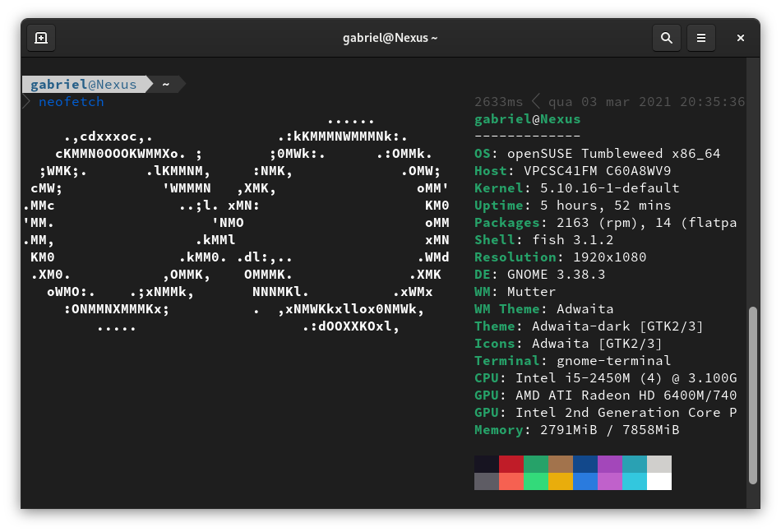This screenshot has height=532, width=781.
Task: Click the salmon color block
Action: point(511,481)
